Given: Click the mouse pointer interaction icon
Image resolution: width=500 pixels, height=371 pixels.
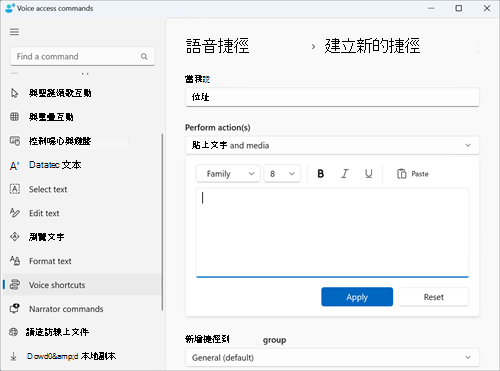Looking at the screenshot, I should (x=14, y=93).
